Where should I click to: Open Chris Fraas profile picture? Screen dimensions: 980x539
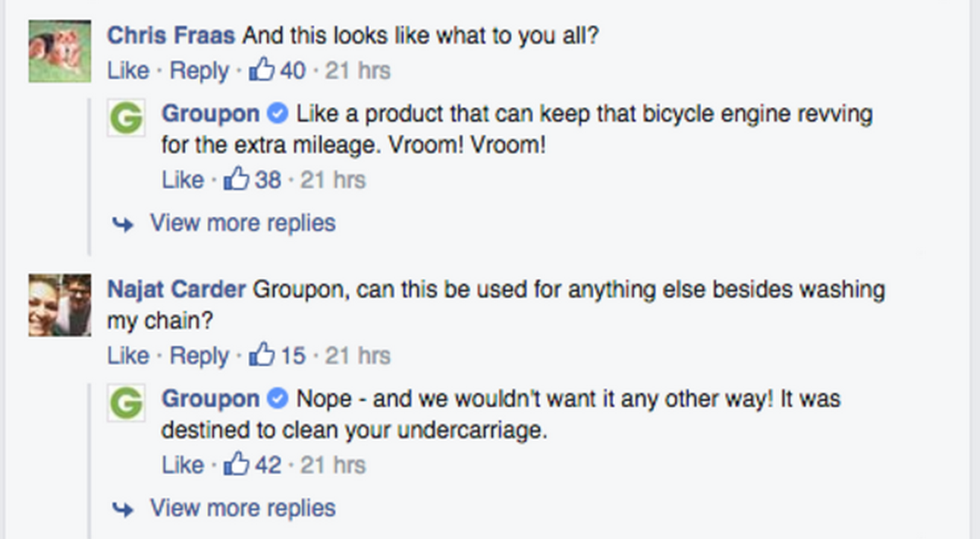point(60,51)
